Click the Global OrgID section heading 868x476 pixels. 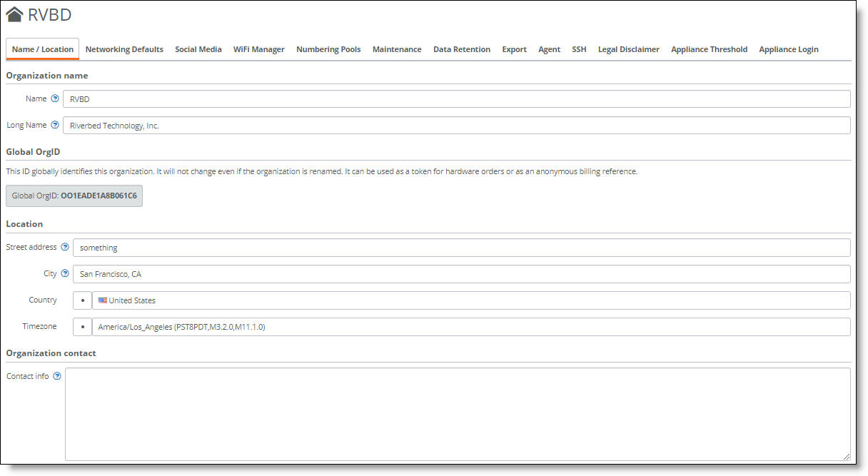pos(33,151)
